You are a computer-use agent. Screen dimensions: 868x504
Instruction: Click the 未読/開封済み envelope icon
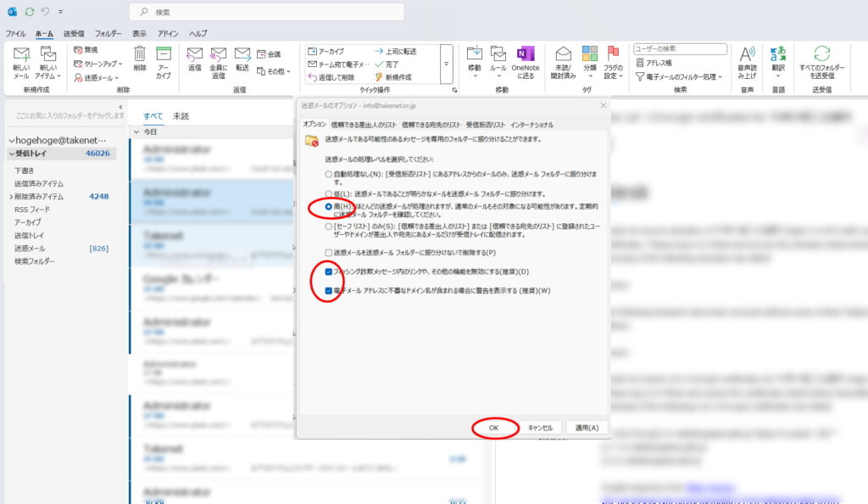564,55
